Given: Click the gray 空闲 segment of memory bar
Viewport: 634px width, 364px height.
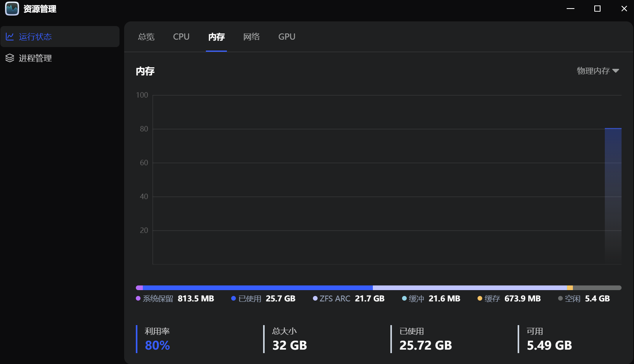Looking at the screenshot, I should (x=597, y=288).
